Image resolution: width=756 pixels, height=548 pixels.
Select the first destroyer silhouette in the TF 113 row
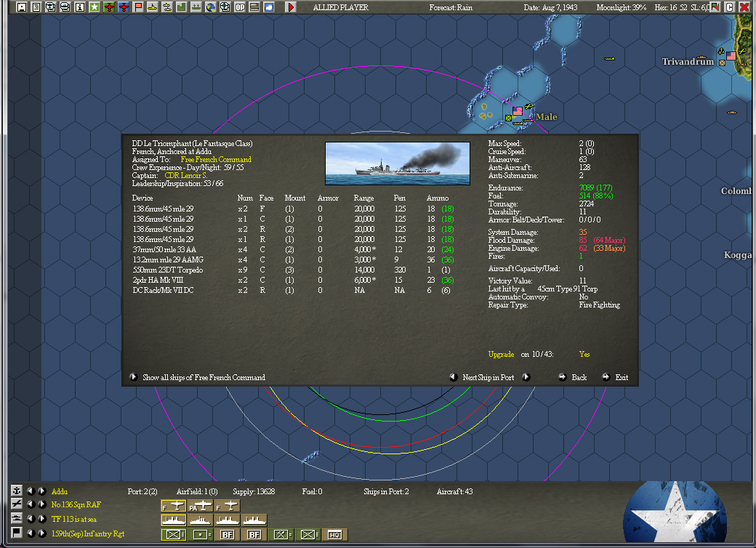(173, 519)
